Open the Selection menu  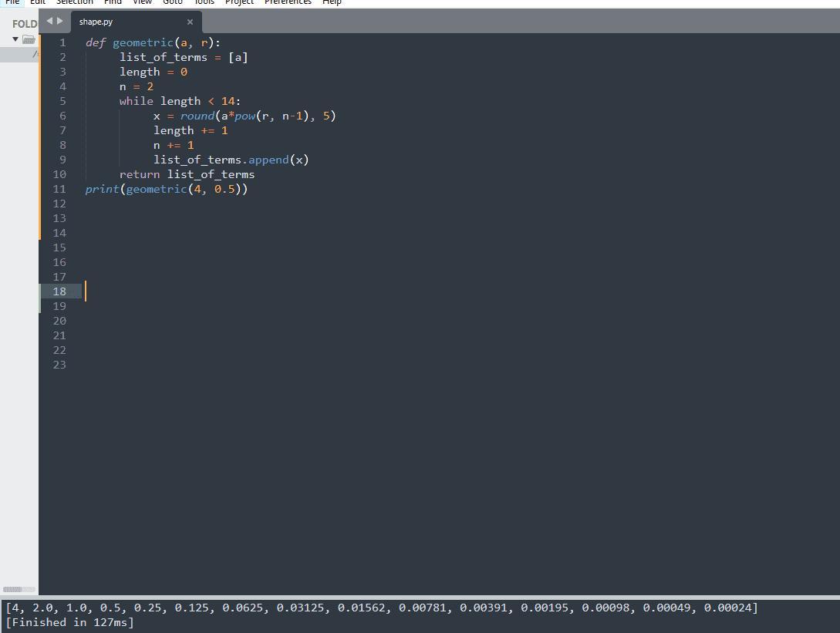coord(74,2)
